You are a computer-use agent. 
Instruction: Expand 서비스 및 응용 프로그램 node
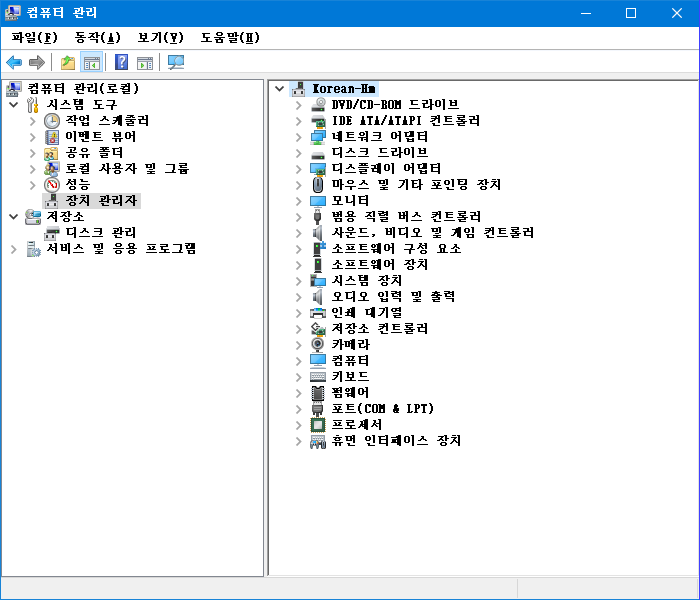14,249
